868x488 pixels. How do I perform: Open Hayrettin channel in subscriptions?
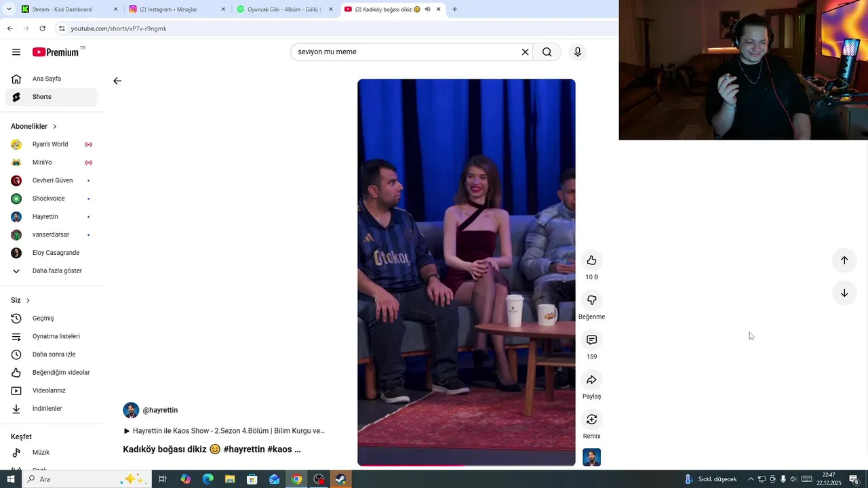(x=52, y=217)
